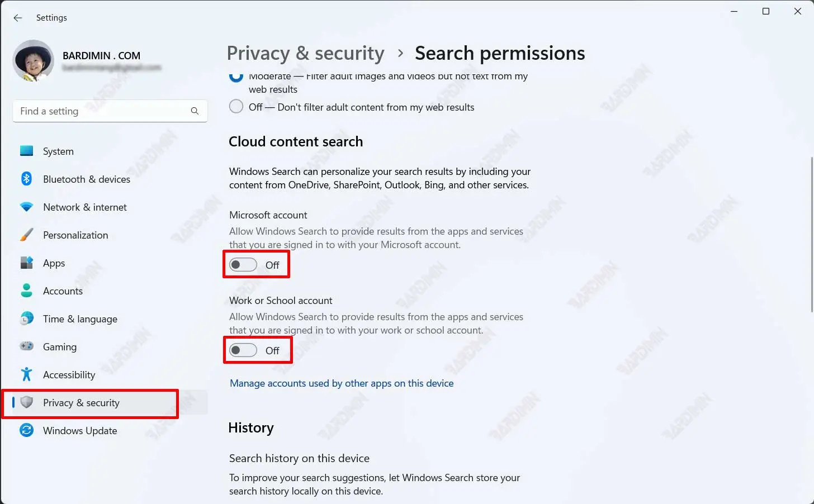Click the Windows Update refresh icon
Screen dimensions: 814x504
click(x=26, y=430)
